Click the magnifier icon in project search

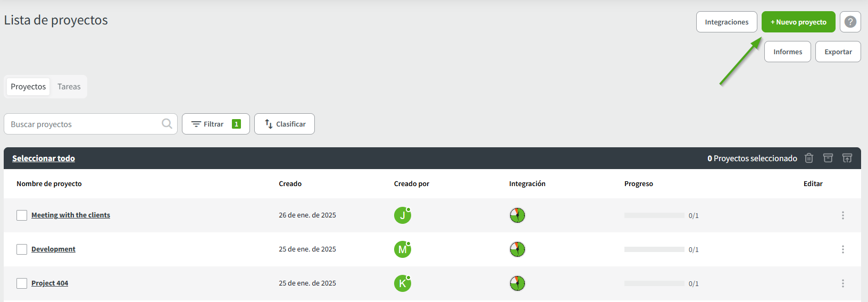coord(167,124)
